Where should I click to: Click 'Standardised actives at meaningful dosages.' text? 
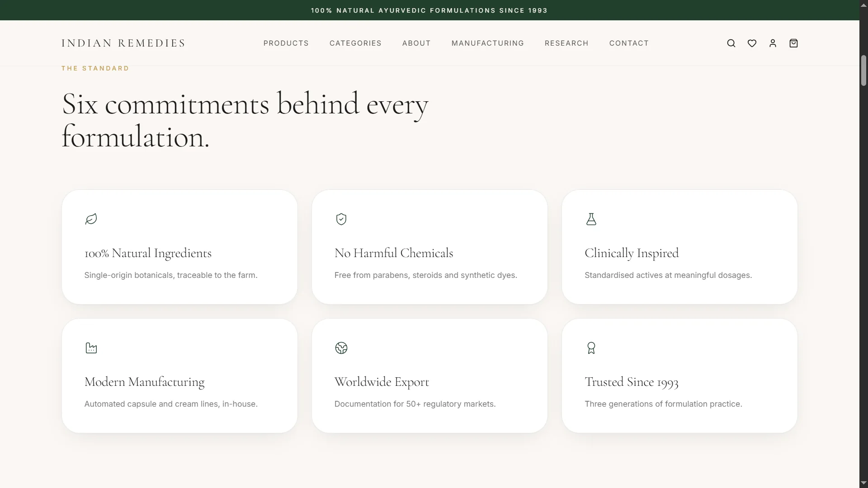668,275
